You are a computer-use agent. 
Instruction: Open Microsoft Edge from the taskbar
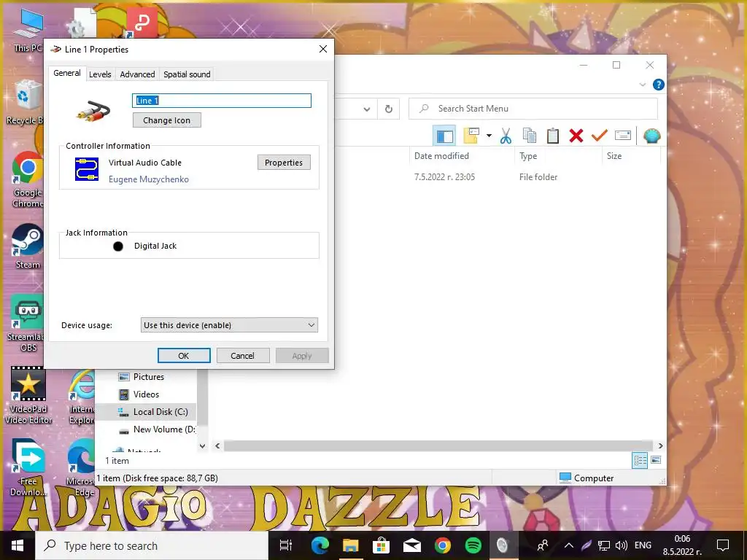(320, 545)
